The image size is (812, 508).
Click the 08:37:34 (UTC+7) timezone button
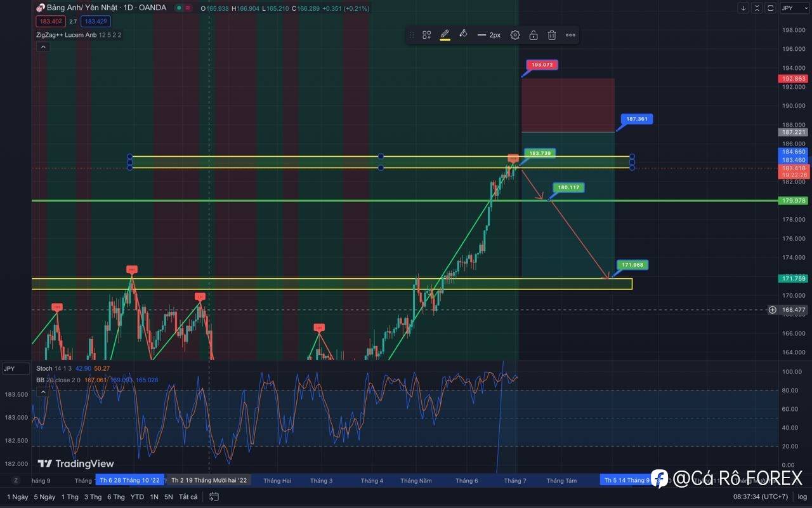point(761,497)
